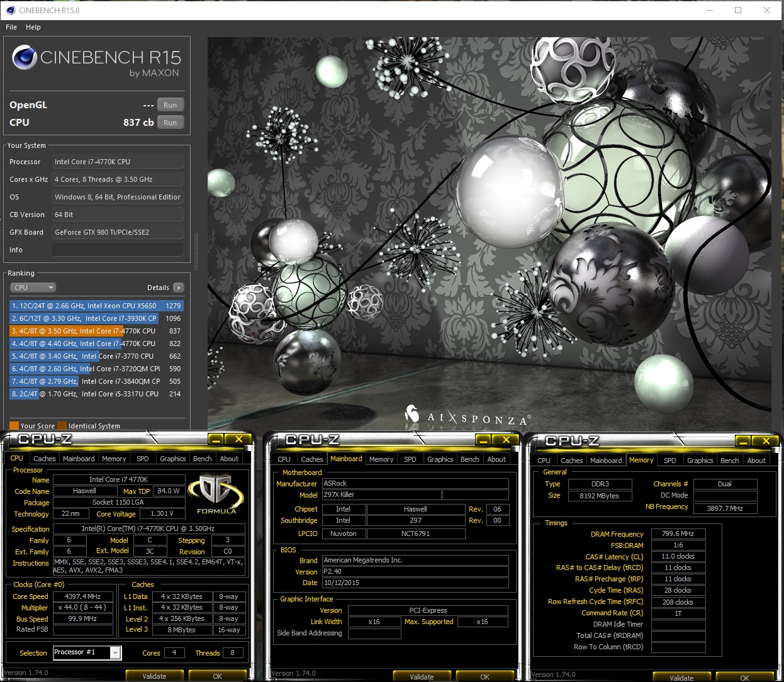Screen dimensions: 784x682
Task: Open Mainboard tab in CPU-Z Memory window
Action: pyautogui.click(x=606, y=461)
